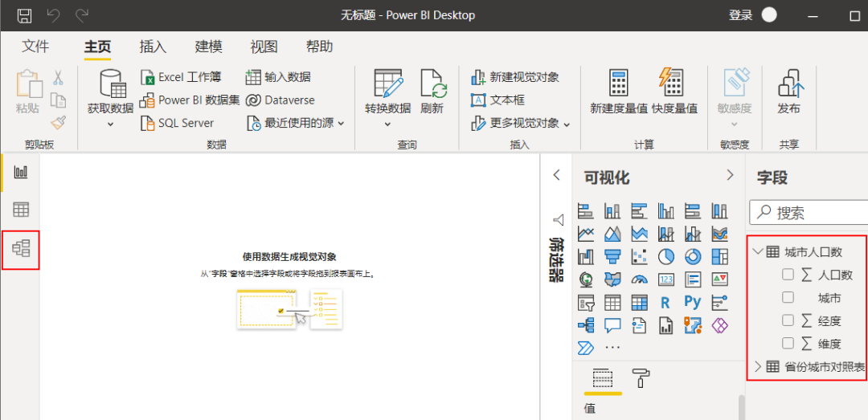Choose the Power Automate visual

coord(586,348)
